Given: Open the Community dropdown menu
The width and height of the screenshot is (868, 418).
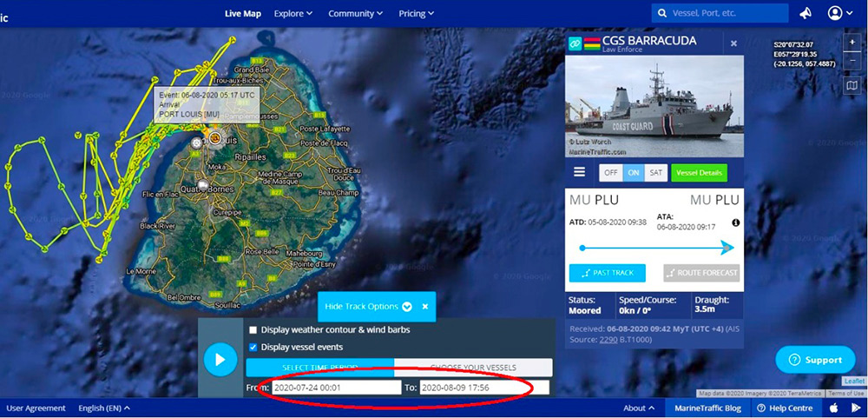Looking at the screenshot, I should coord(356,13).
